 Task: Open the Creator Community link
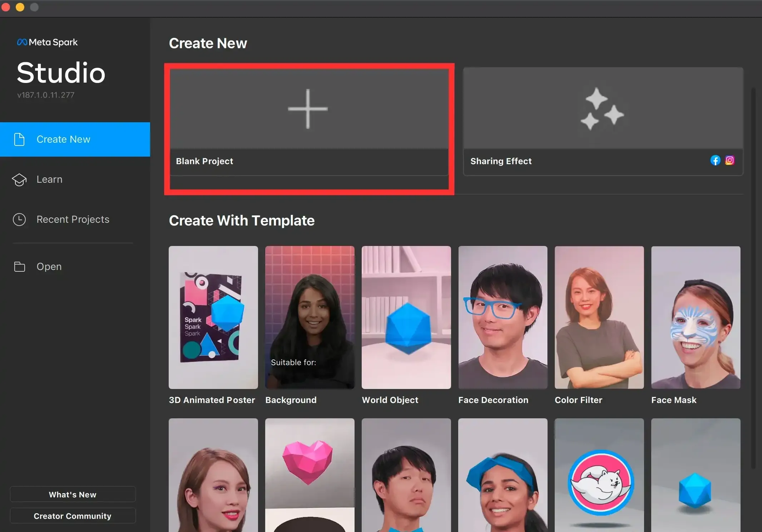73,516
